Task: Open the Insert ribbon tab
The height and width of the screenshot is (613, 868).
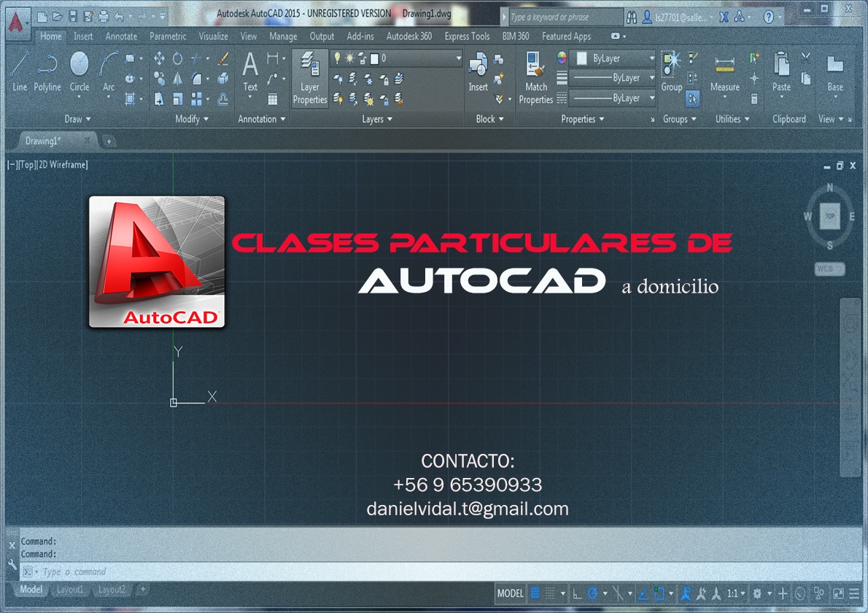Action: coord(83,36)
